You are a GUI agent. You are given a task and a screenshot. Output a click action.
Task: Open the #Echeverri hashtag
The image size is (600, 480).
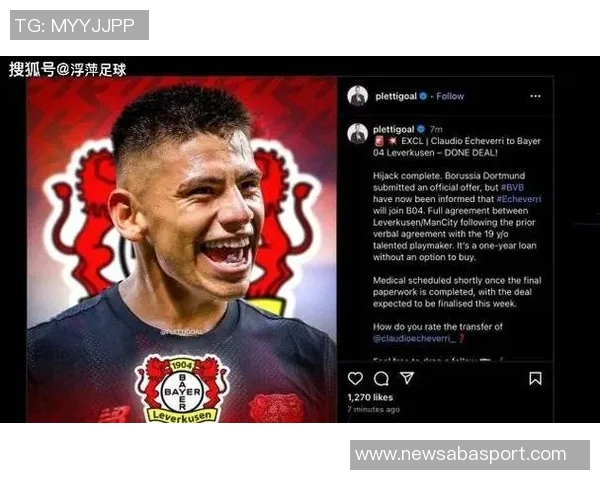pos(518,199)
